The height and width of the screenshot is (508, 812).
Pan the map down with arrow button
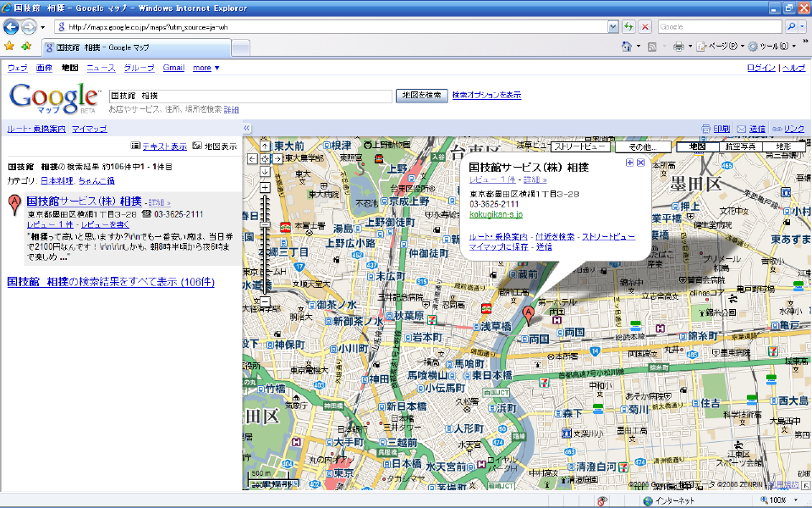point(265,171)
